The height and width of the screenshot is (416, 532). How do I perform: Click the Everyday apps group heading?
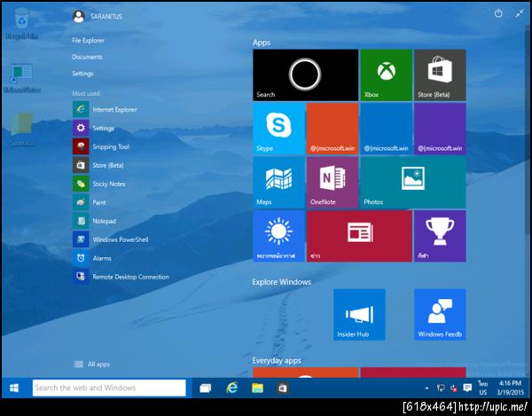click(x=277, y=360)
